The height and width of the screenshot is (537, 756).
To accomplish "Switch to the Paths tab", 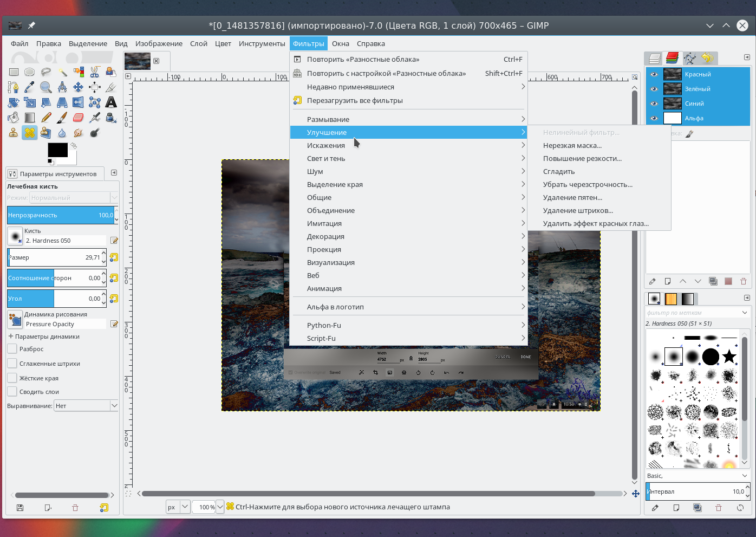I will [690, 58].
